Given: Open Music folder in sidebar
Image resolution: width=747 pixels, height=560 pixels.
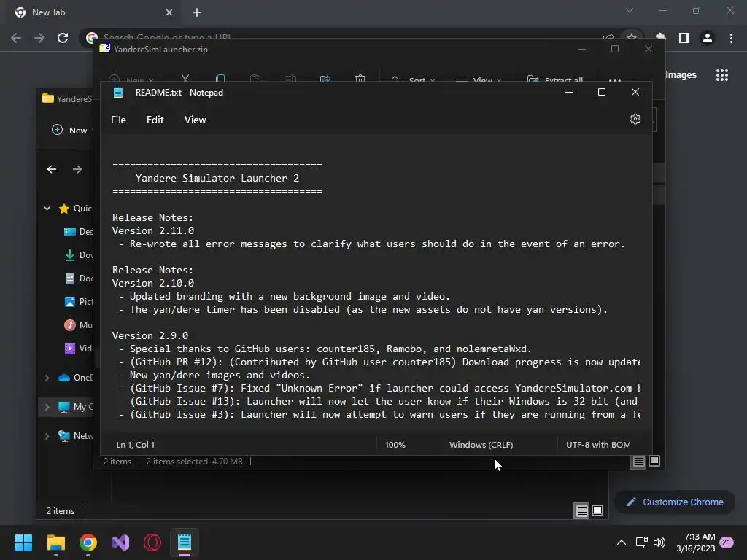Looking at the screenshot, I should click(79, 325).
